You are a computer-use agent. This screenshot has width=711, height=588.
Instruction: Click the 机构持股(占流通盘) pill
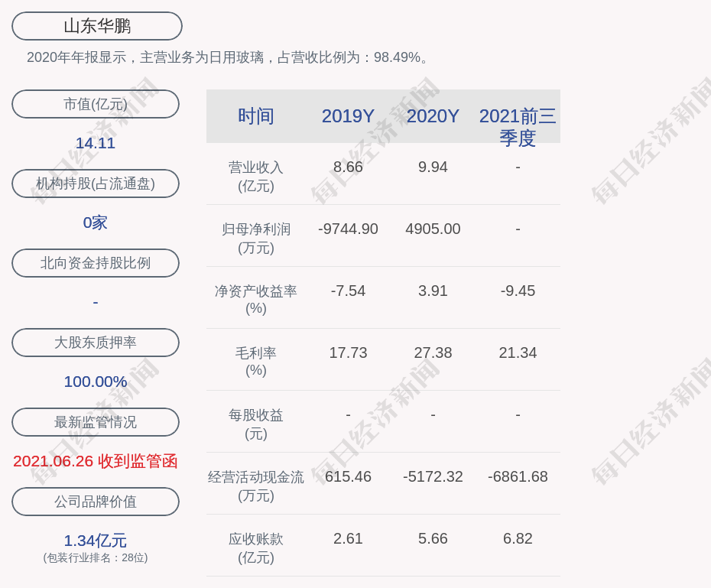point(96,184)
